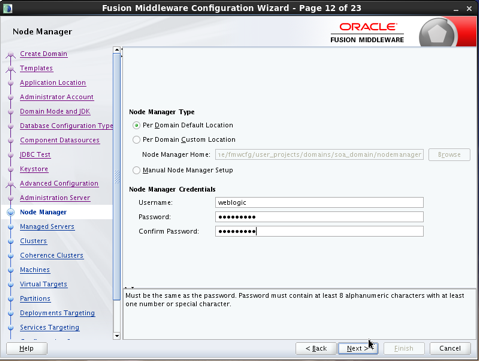479x361 pixels.
Task: Go to the Machines step
Action: pyautogui.click(x=35, y=270)
